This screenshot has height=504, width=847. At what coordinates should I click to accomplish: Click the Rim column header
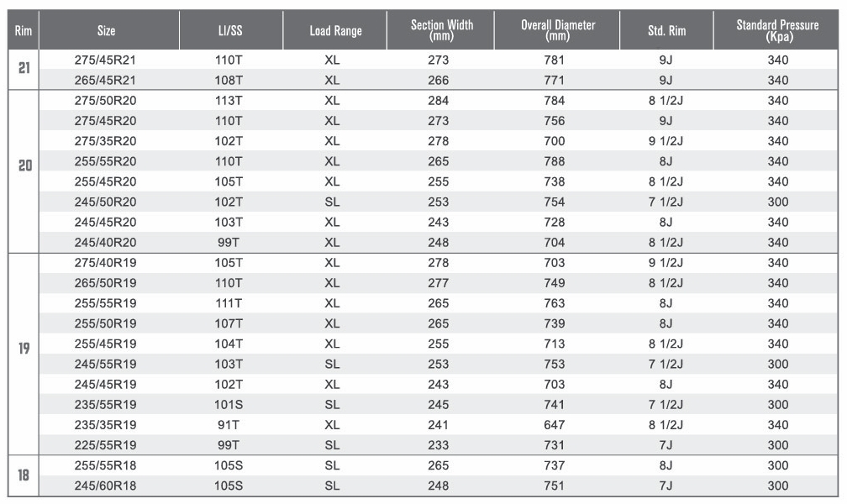pos(24,30)
